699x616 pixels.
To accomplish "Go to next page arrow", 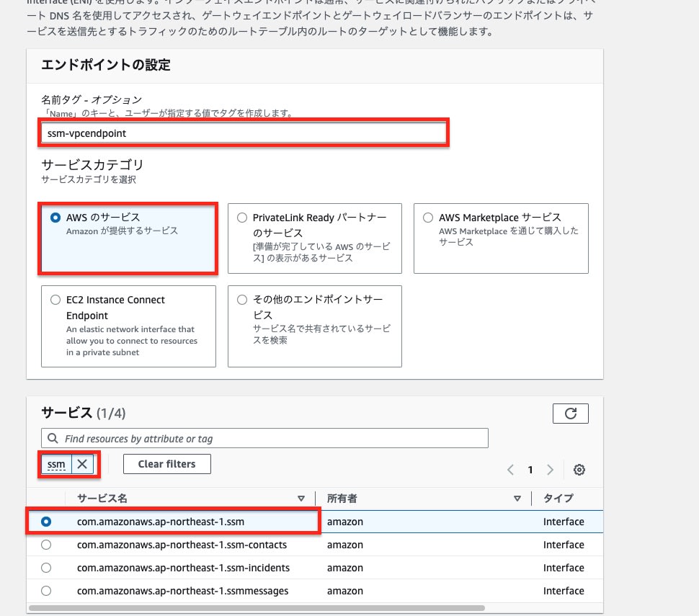I will 550,469.
